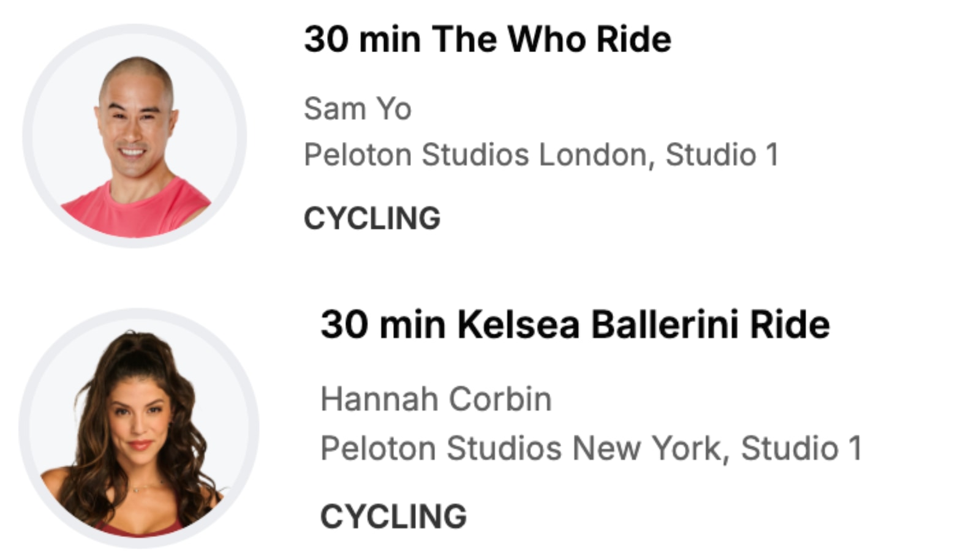Image resolution: width=980 pixels, height=551 pixels.
Task: Click CYCLING label under The Who Ride
Action: [372, 219]
